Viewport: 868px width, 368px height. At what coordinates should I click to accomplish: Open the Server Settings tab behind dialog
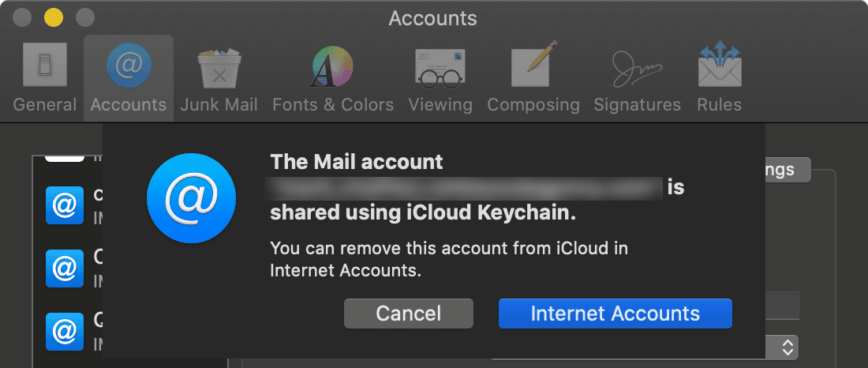click(x=788, y=170)
